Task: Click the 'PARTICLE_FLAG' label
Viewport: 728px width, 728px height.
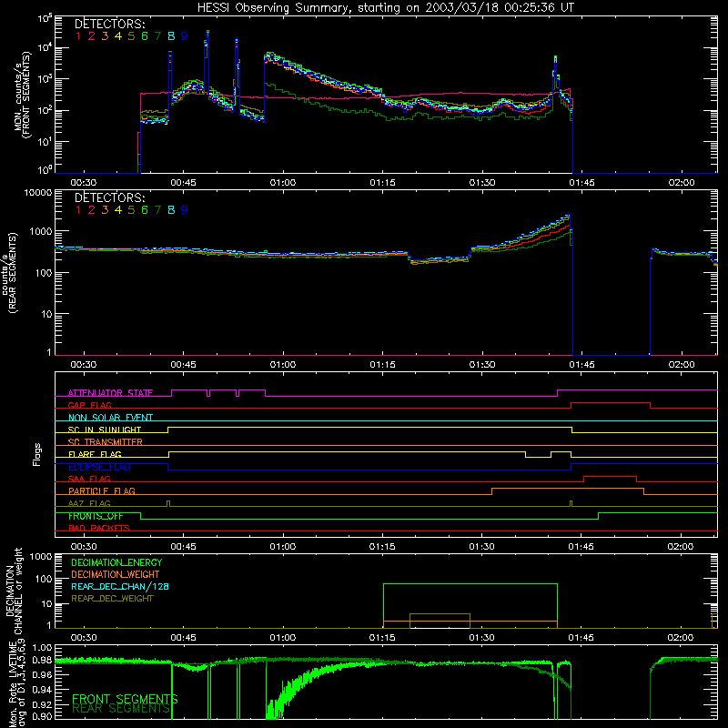Action: click(102, 490)
